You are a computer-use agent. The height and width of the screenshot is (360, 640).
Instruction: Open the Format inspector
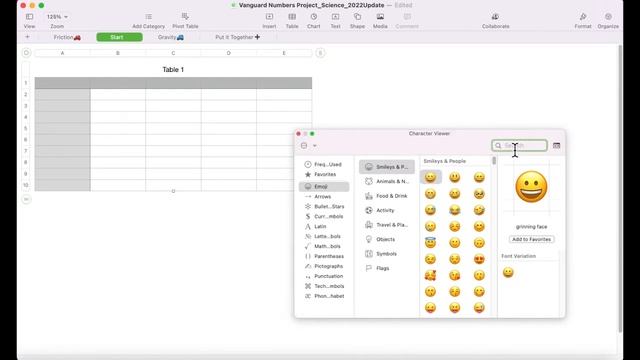point(582,17)
